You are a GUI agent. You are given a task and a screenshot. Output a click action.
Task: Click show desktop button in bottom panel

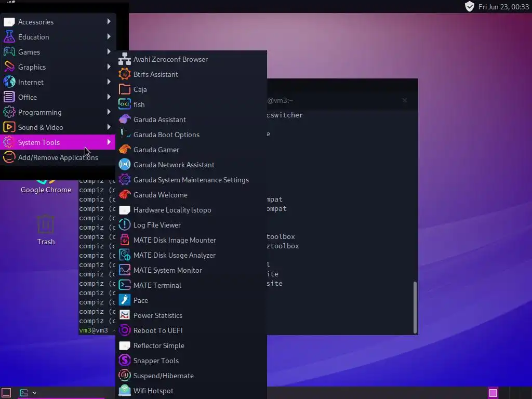click(x=6, y=393)
